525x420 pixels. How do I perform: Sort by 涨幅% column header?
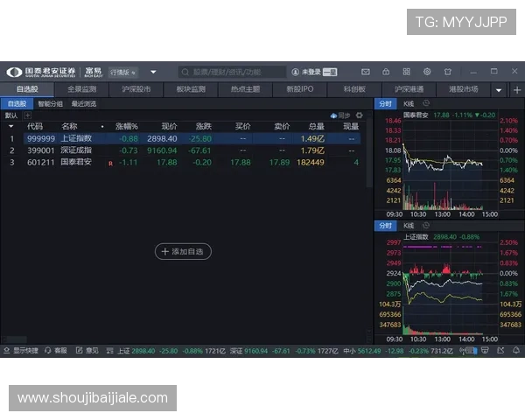[126, 126]
